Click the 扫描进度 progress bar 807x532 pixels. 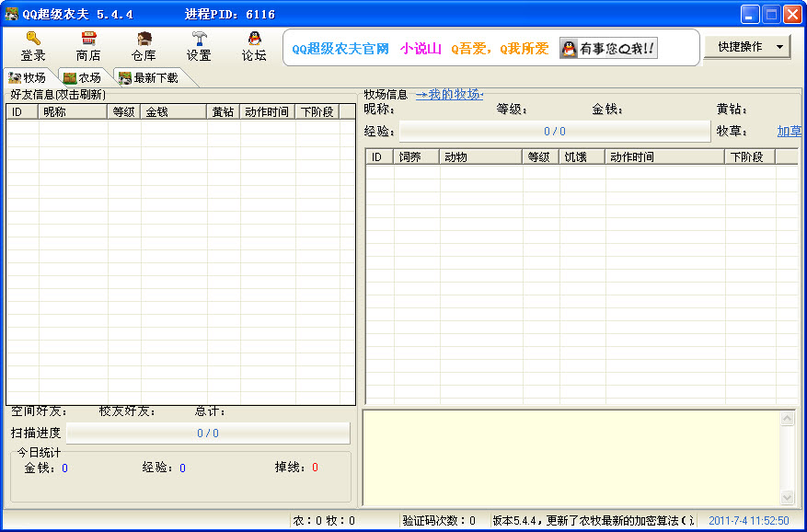(208, 433)
